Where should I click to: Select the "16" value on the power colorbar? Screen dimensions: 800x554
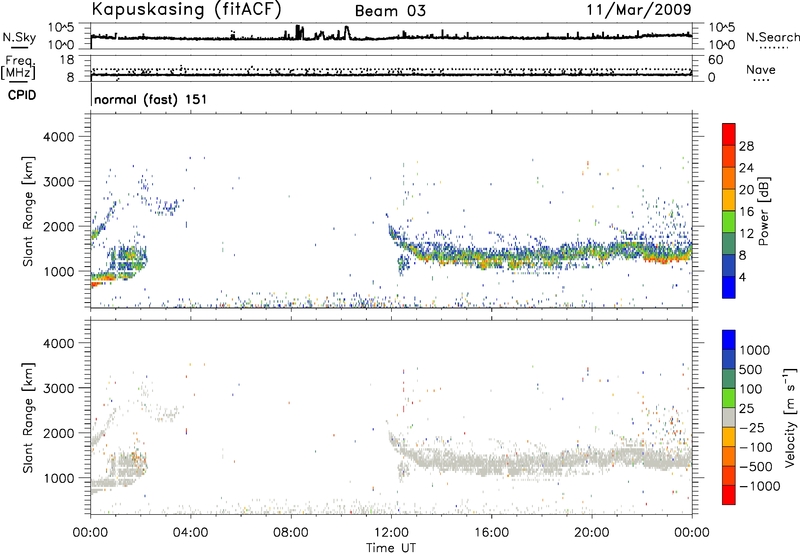[746, 212]
